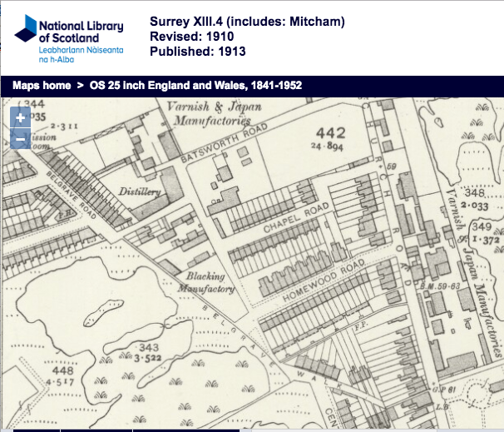This screenshot has height=432, width=504.
Task: Click parcel number 348 on map
Action: pos(474,193)
